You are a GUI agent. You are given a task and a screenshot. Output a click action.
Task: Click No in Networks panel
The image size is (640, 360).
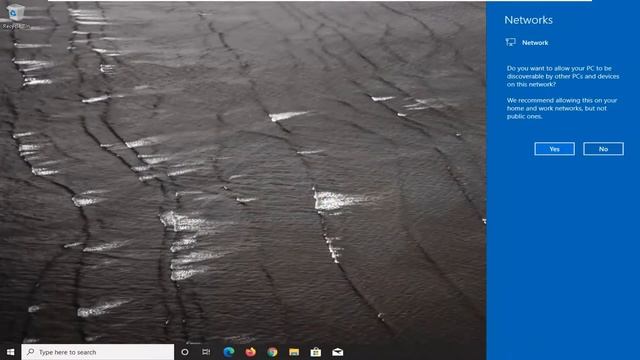click(x=603, y=149)
